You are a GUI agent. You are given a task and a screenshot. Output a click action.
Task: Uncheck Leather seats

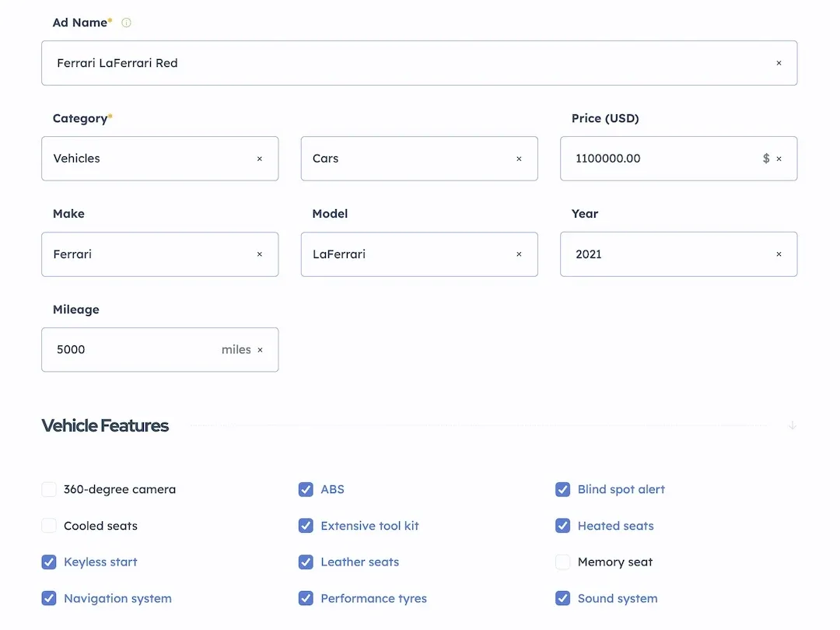306,562
